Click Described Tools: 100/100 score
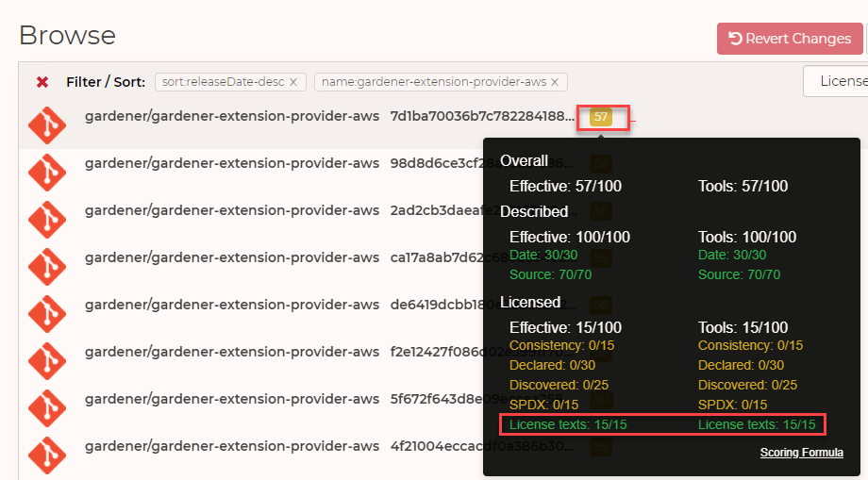This screenshot has width=868, height=480. pos(747,237)
